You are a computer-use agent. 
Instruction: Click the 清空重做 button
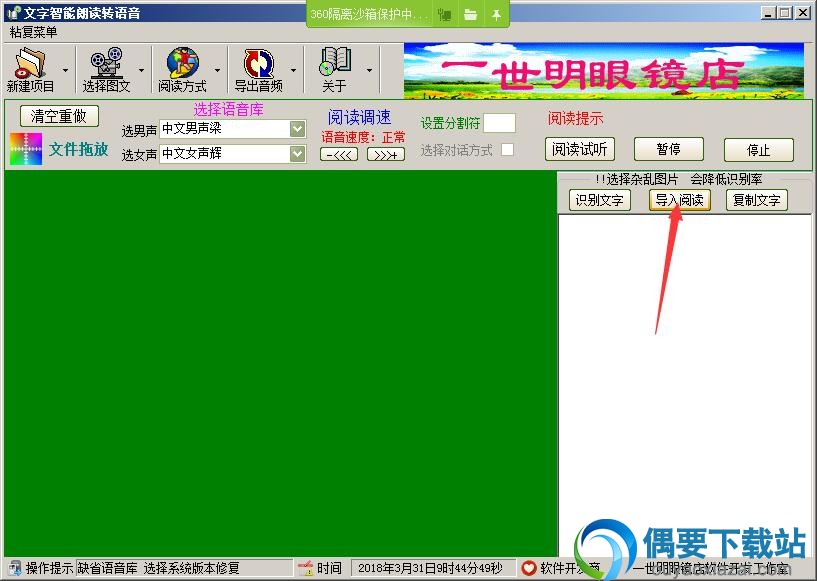(59, 116)
